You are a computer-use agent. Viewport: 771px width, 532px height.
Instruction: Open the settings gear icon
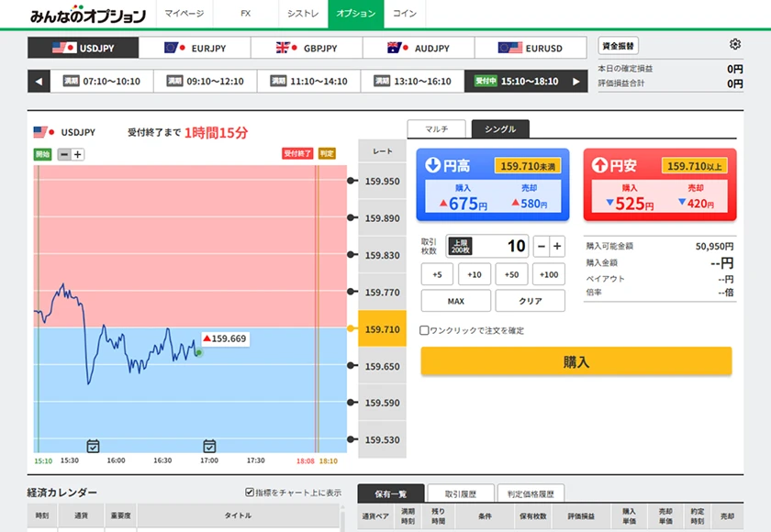click(734, 44)
